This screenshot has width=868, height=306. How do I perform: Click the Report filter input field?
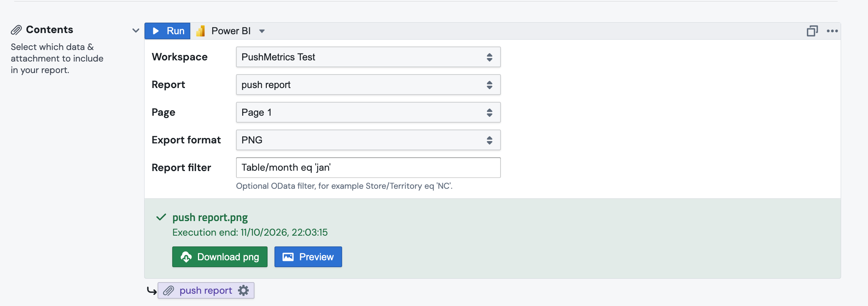tap(368, 168)
